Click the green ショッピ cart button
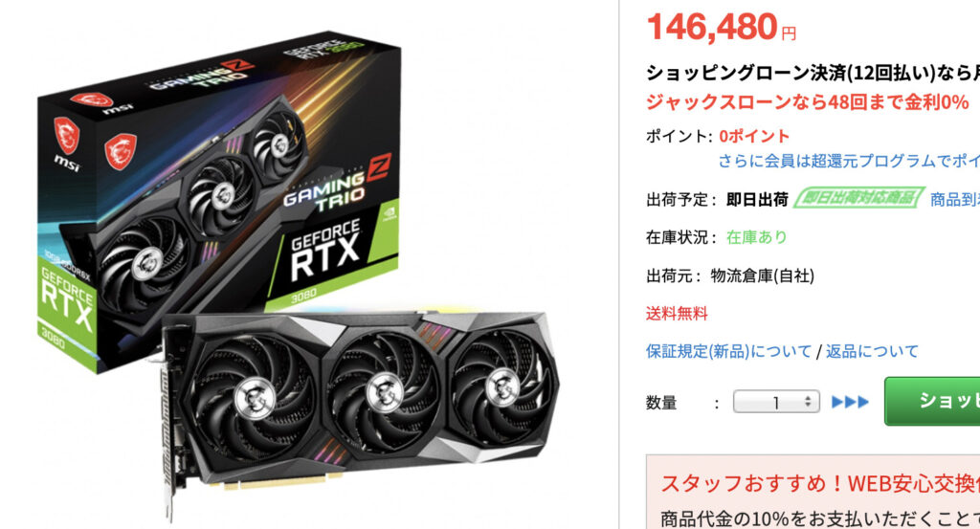 coord(932,401)
